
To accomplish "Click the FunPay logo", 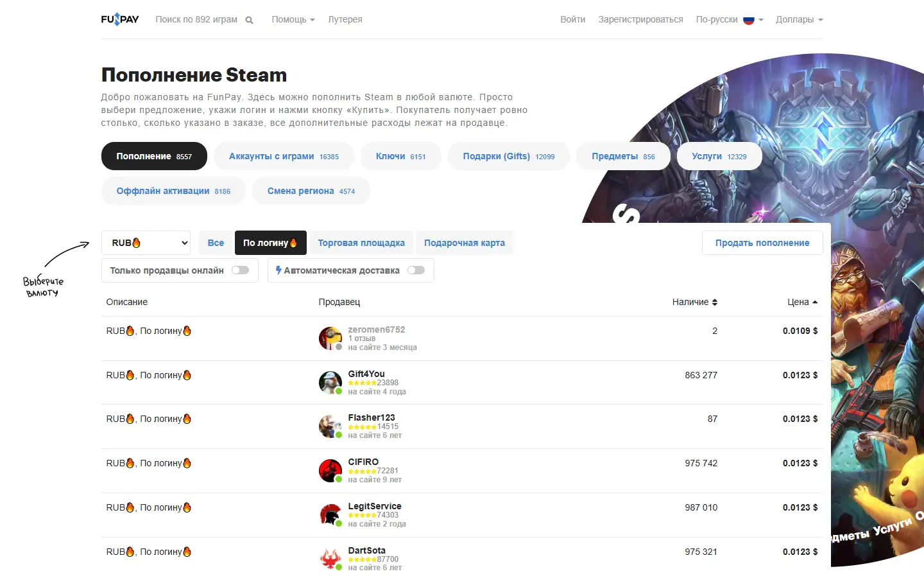I will [120, 19].
